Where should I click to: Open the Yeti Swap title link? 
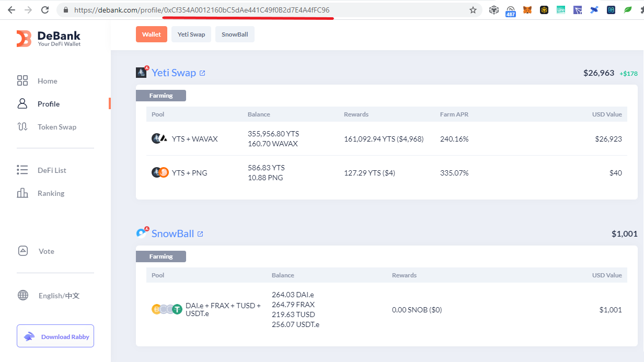(x=174, y=73)
